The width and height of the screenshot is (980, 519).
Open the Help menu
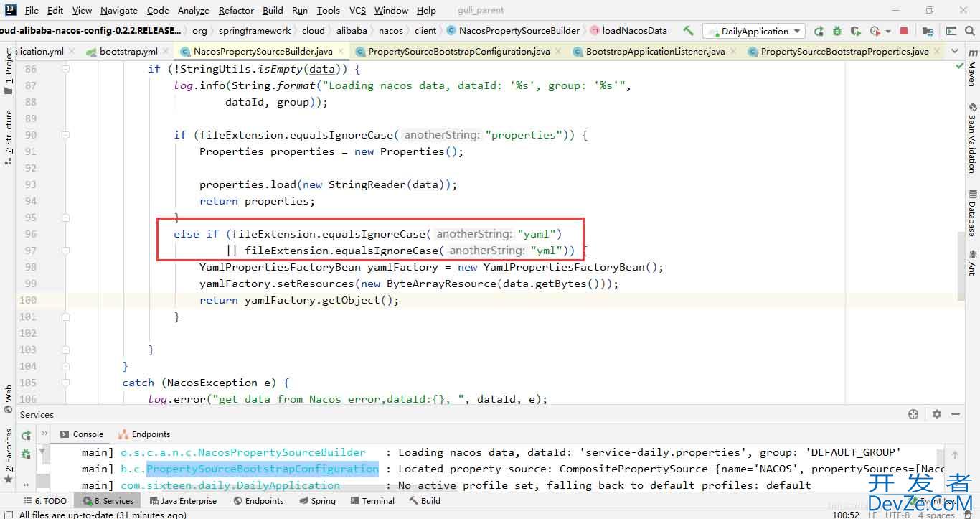(x=426, y=10)
